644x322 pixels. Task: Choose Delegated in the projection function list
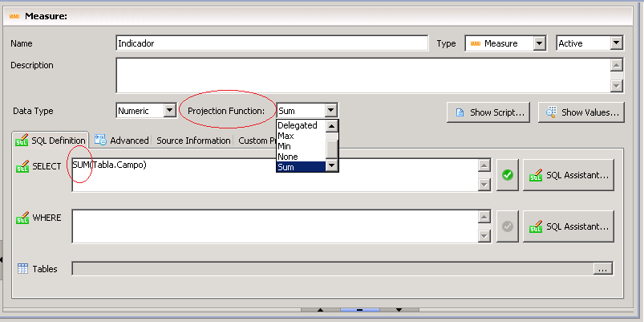coord(297,125)
